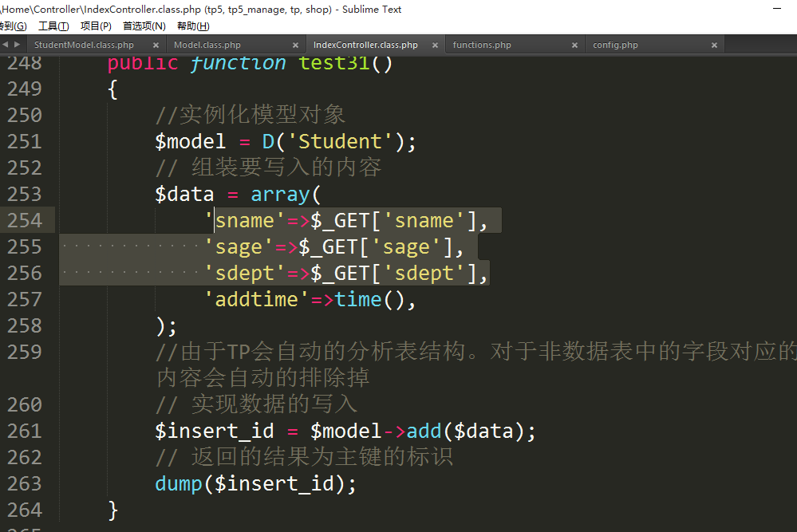Open the functions.php tab

(x=482, y=45)
